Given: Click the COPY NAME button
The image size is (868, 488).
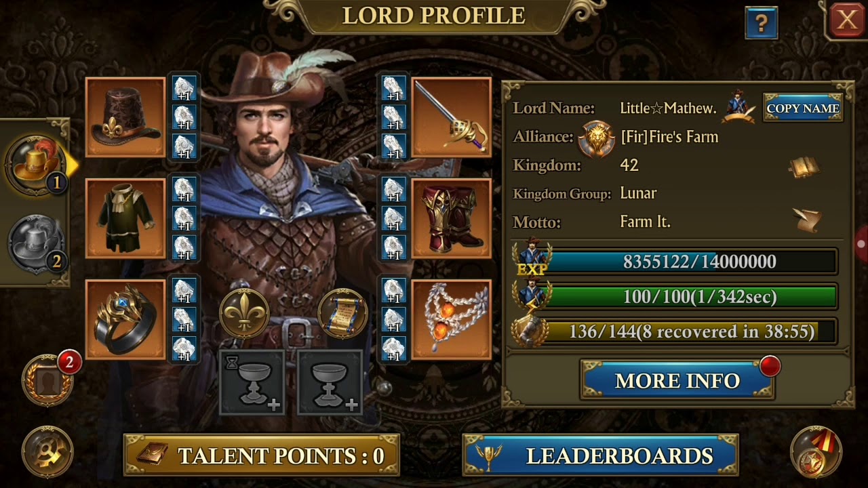Looking at the screenshot, I should point(803,108).
